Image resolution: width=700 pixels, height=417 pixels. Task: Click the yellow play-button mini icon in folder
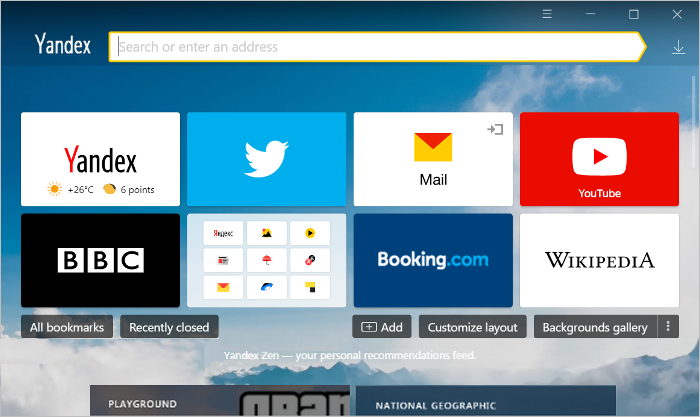[310, 233]
